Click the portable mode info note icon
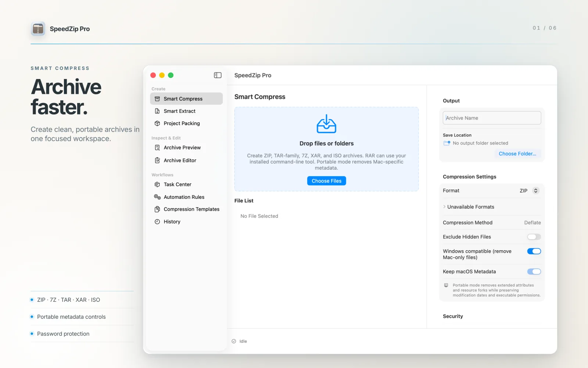The image size is (588, 368). click(446, 285)
